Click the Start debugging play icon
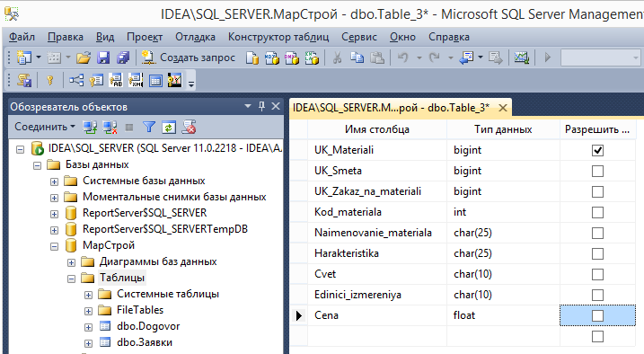This screenshot has height=354, width=644. pos(547,58)
